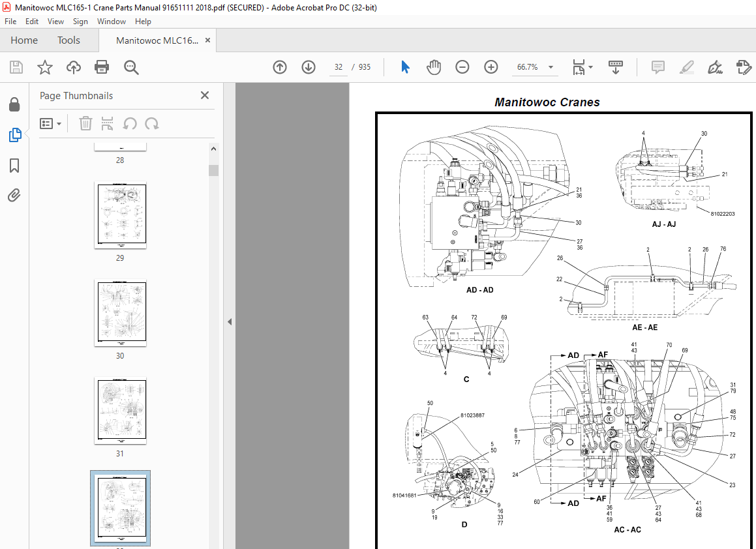Screen dimensions: 756x549
Task: Add a comment with speech bubble icon
Action: [x=658, y=67]
